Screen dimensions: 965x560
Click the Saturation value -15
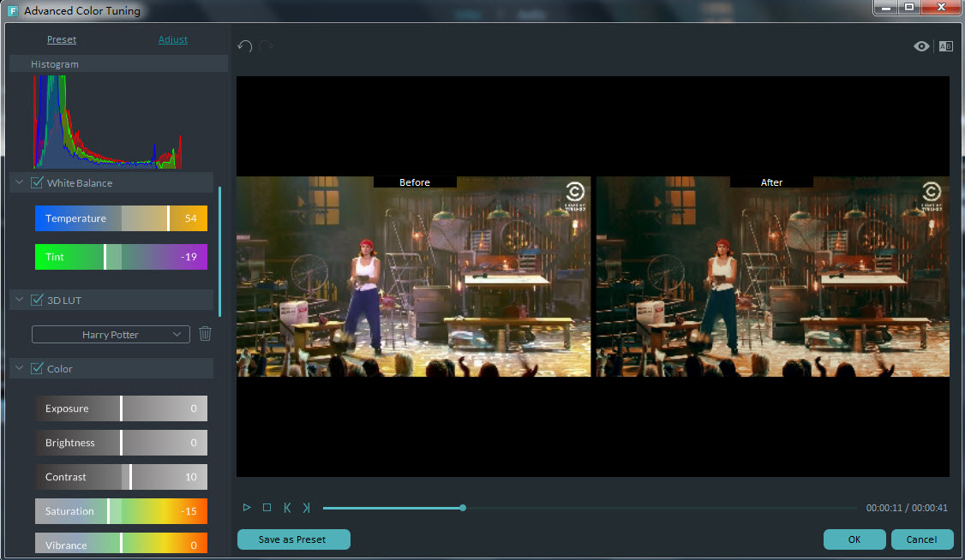[189, 511]
